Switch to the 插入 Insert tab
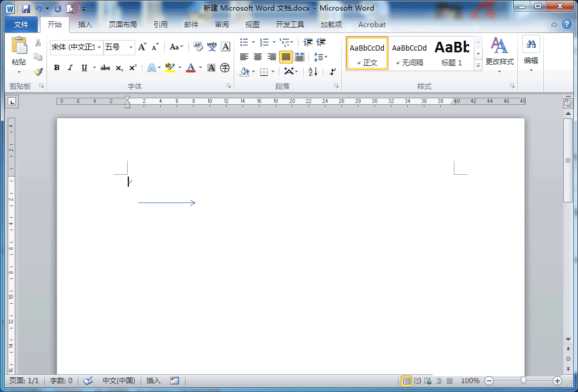This screenshot has width=578, height=392. click(x=85, y=25)
